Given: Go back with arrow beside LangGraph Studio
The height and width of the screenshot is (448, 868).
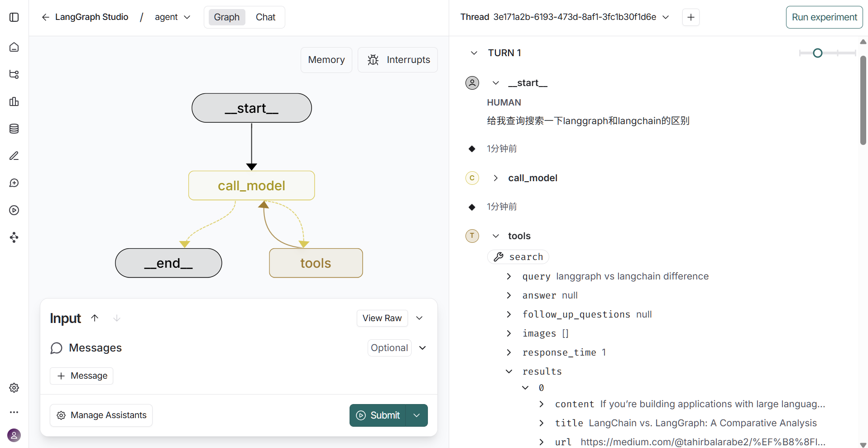Looking at the screenshot, I should coord(45,17).
